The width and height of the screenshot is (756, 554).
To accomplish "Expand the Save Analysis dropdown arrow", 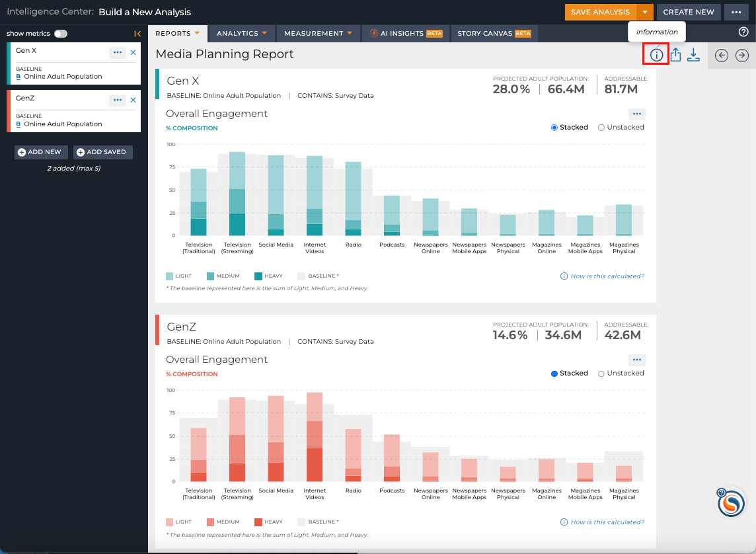I will click(644, 12).
